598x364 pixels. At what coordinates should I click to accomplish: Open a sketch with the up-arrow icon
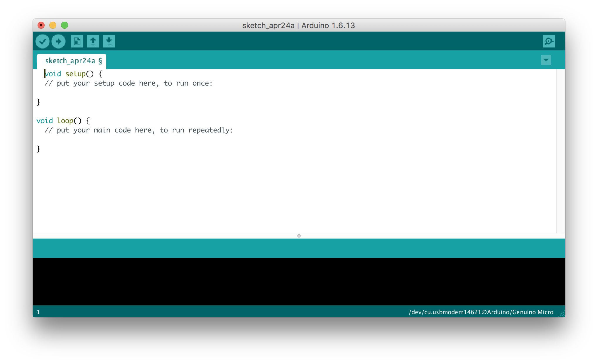pyautogui.click(x=93, y=41)
